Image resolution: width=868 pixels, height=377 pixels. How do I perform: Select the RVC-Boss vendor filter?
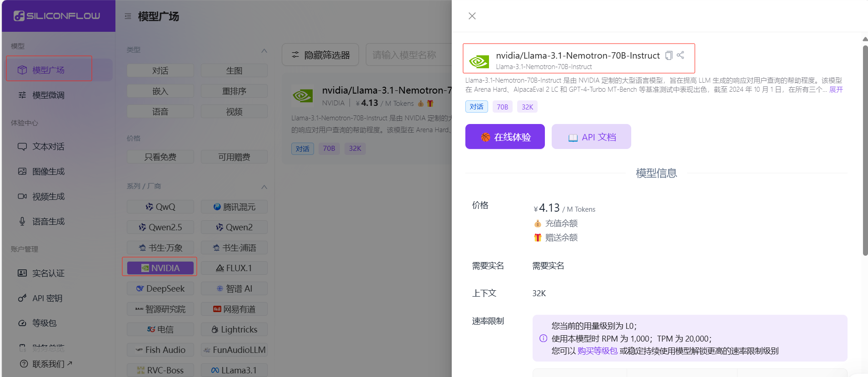[160, 370]
